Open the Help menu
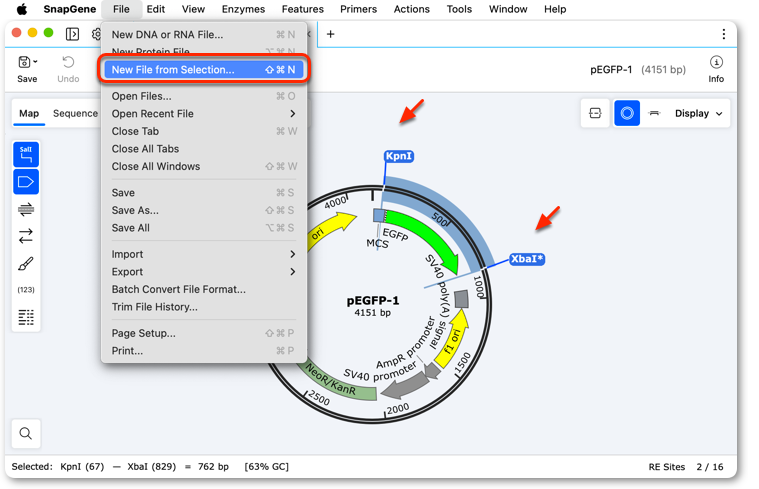 pyautogui.click(x=555, y=9)
